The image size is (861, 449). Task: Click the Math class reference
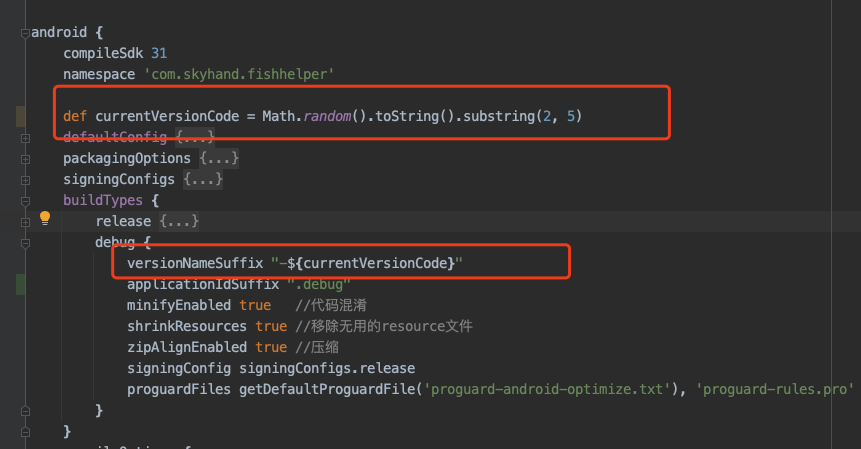click(278, 116)
